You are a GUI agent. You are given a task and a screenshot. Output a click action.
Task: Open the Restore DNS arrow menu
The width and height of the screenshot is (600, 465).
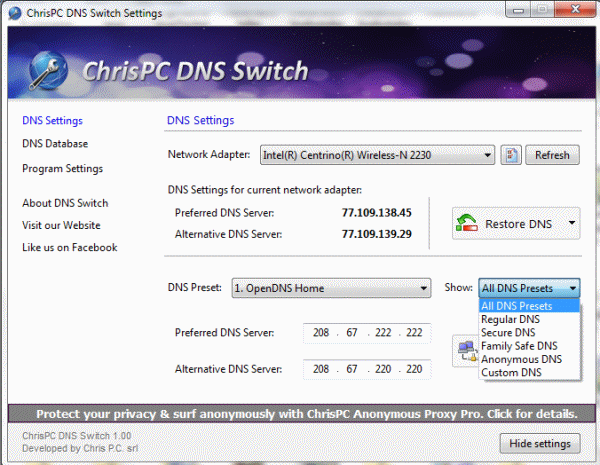point(572,223)
